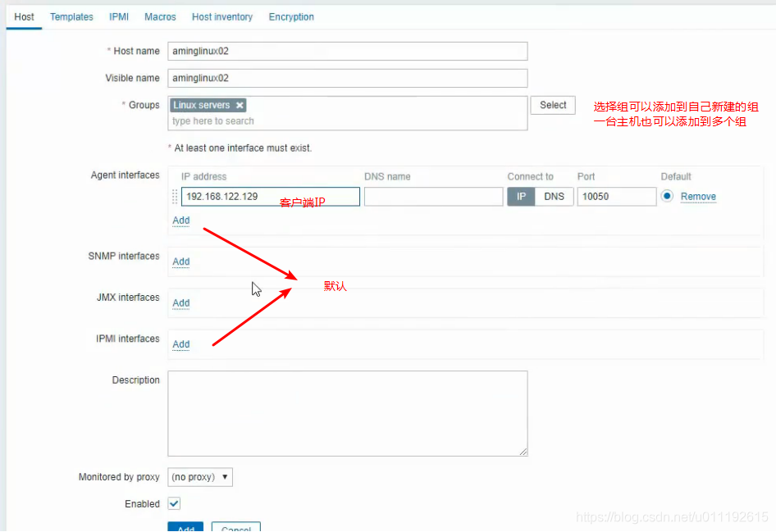Remove the Linux servers group tag
Viewport: 776px width, 532px height.
[240, 105]
